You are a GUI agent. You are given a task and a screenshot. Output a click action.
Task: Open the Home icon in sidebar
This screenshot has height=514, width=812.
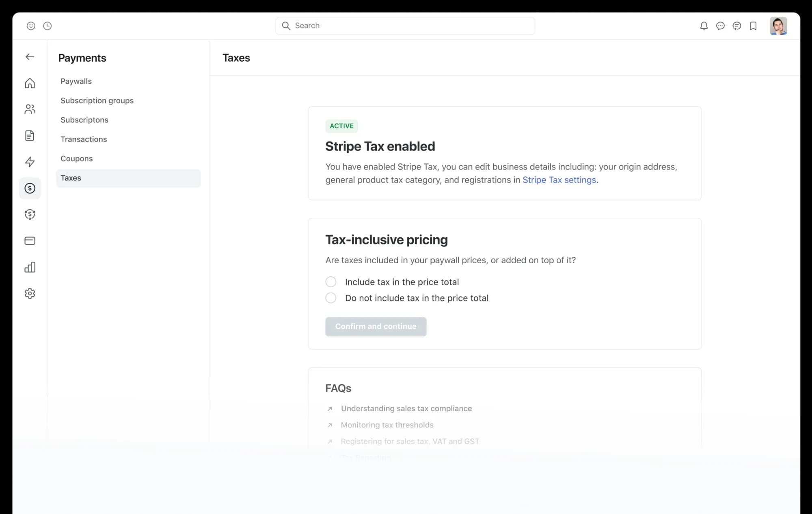click(30, 83)
